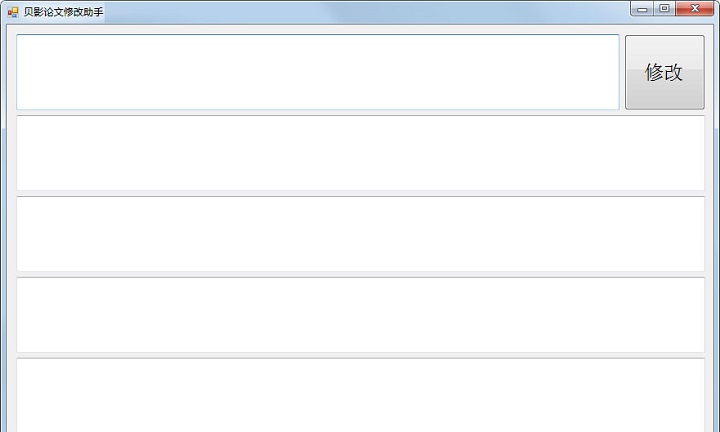Close the 贝影论文修改助手 window
Image resolution: width=720 pixels, height=432 pixels.
point(694,9)
